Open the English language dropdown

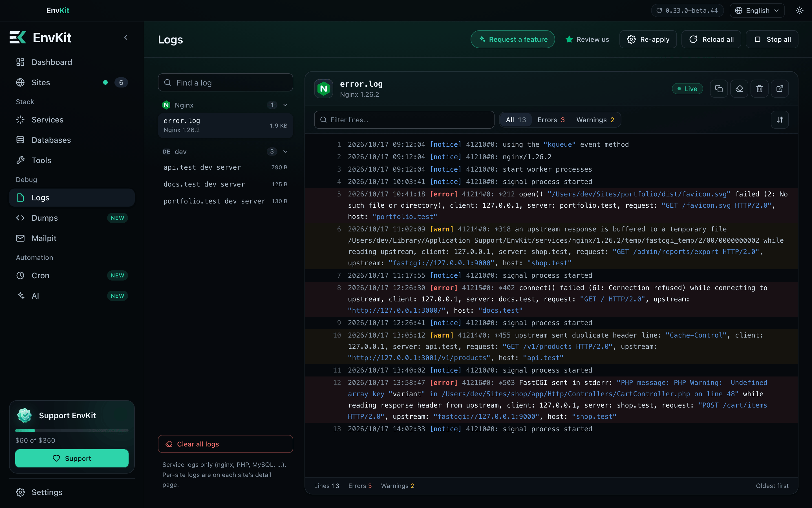click(757, 10)
